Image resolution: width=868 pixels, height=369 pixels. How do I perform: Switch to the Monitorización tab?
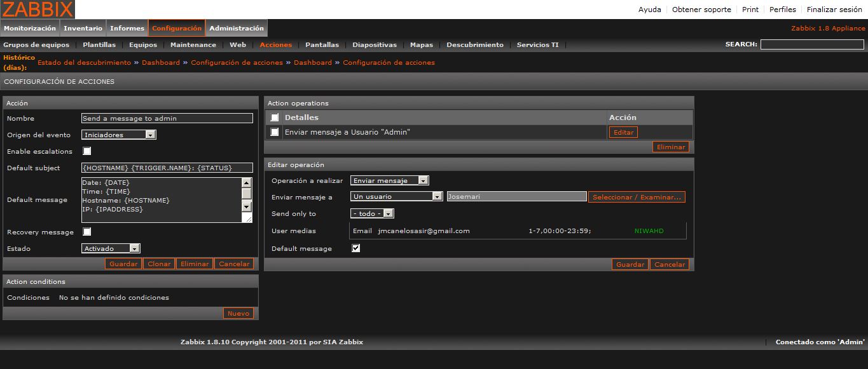click(30, 28)
